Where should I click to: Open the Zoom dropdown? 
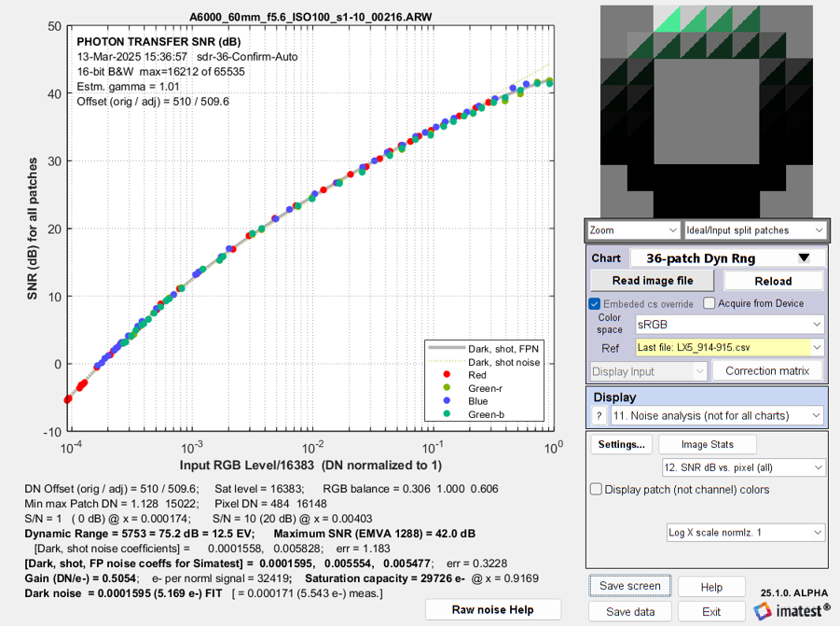(634, 230)
